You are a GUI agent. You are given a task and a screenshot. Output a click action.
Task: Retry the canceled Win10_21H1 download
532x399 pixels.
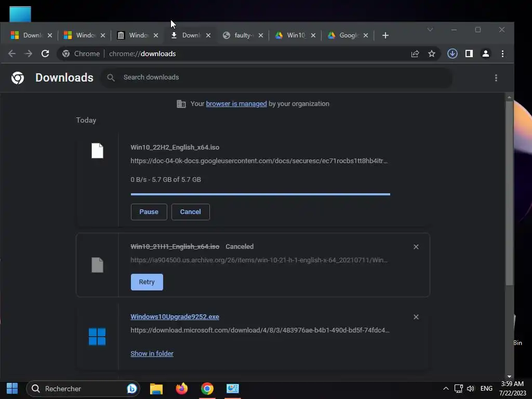tap(147, 282)
